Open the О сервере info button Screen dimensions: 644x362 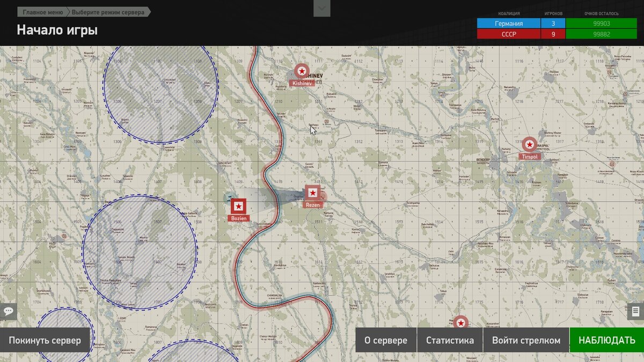click(385, 341)
